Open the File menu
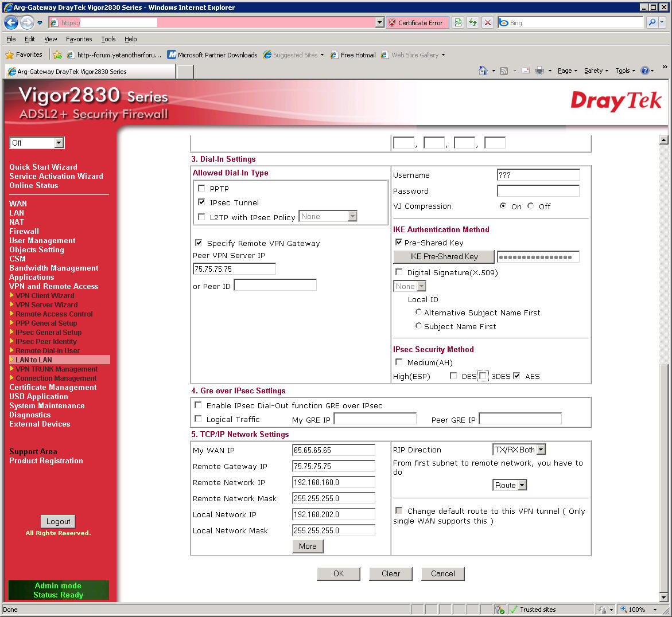The height and width of the screenshot is (617, 672). point(11,39)
